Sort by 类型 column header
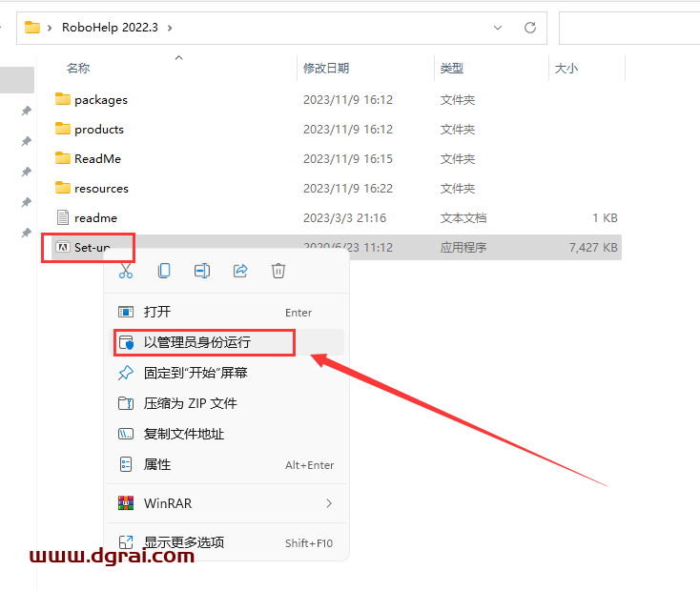Image resolution: width=700 pixels, height=591 pixels. tap(452, 69)
